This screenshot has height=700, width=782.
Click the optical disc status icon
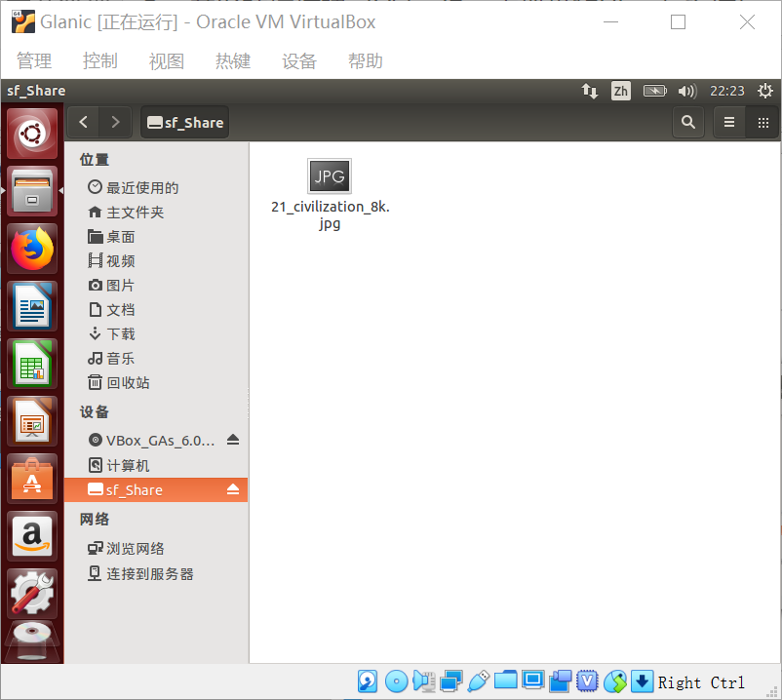[x=397, y=681]
